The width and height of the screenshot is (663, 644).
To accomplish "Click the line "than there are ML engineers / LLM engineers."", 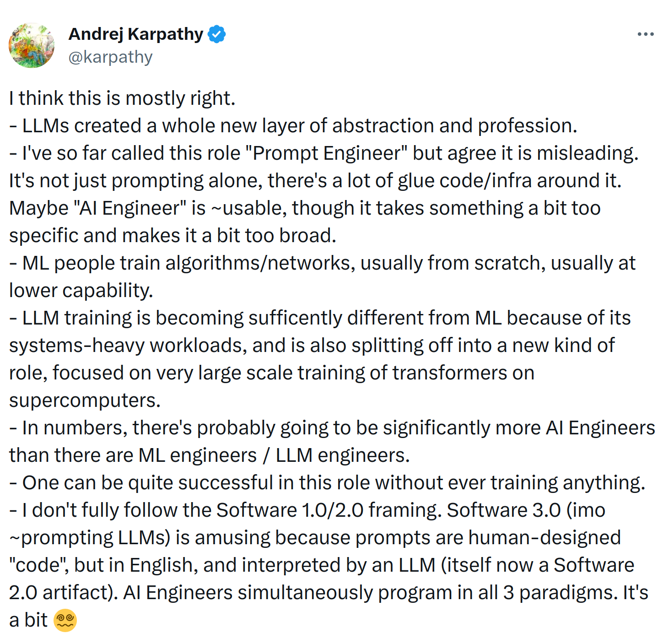I will [x=210, y=455].
